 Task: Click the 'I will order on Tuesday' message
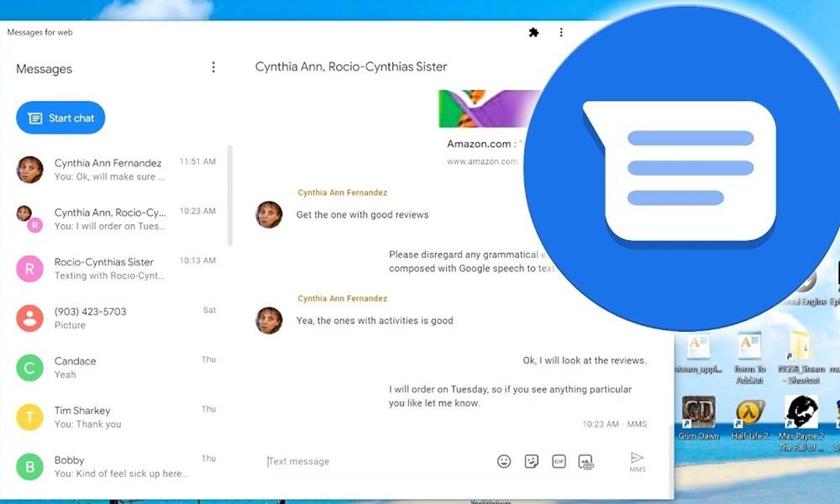(x=510, y=396)
